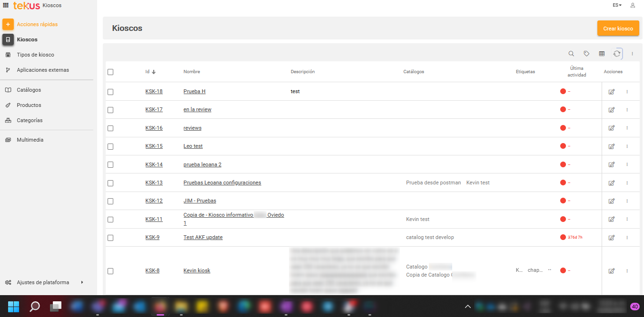The image size is (644, 317).
Task: Open the table columns view icon
Action: click(x=602, y=54)
